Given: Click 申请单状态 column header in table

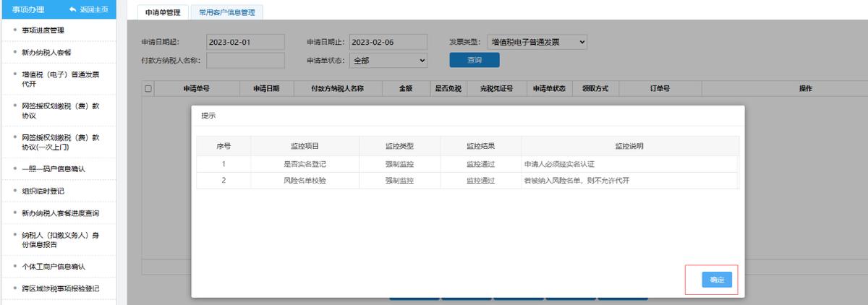Looking at the screenshot, I should [550, 88].
